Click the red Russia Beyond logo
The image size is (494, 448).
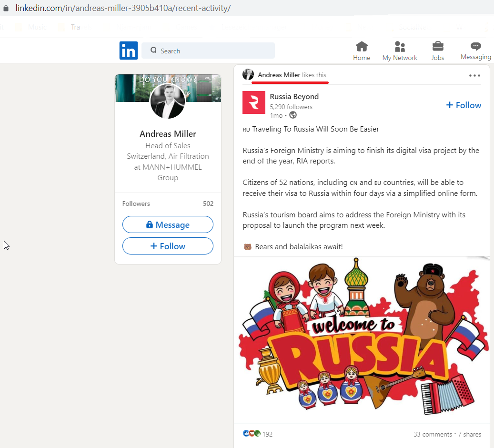click(254, 102)
